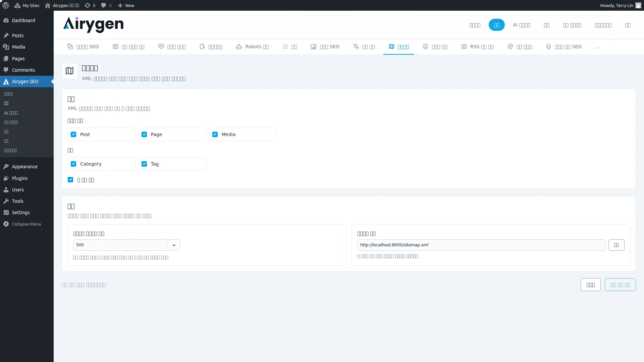Click the arrow of the 500 combo box
The width and height of the screenshot is (644, 362).
(x=174, y=245)
